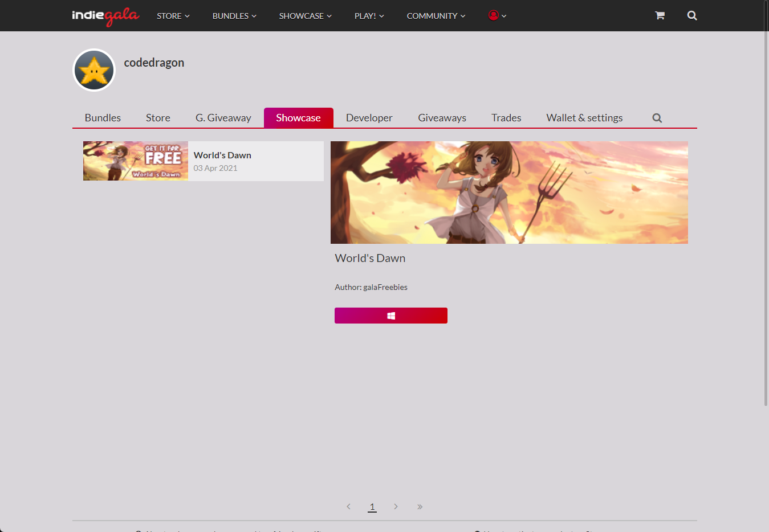
Task: Click the header search magnifier icon
Action: point(692,15)
